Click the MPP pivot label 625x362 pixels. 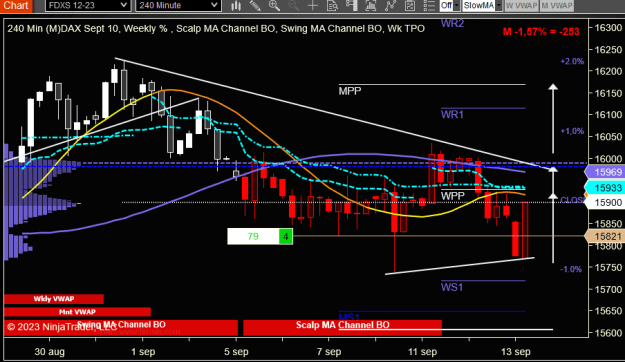(350, 91)
